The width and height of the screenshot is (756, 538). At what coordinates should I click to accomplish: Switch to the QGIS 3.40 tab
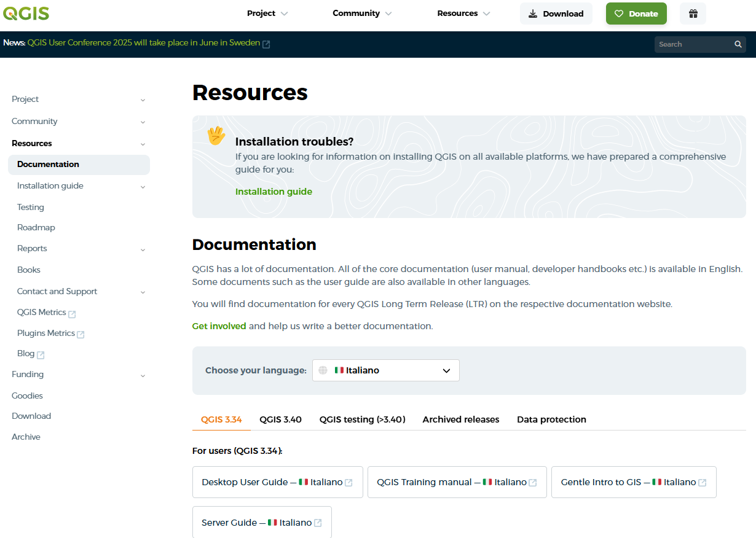(280, 419)
